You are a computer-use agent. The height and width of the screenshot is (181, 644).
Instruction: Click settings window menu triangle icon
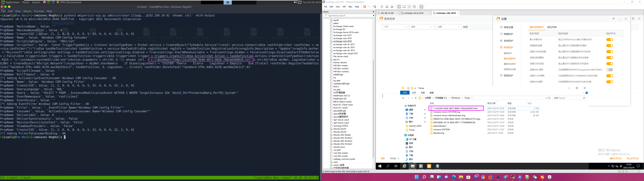(x=613, y=19)
